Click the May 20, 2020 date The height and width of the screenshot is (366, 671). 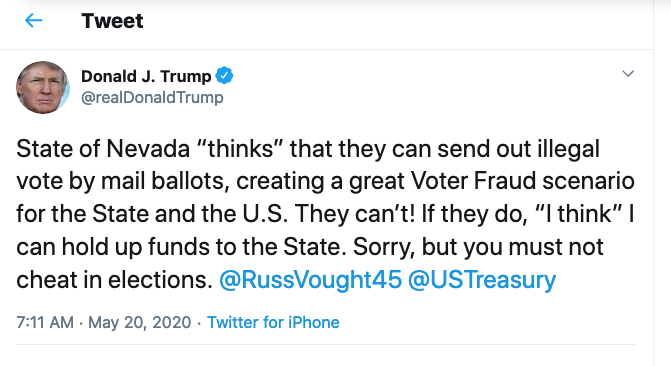coord(140,322)
